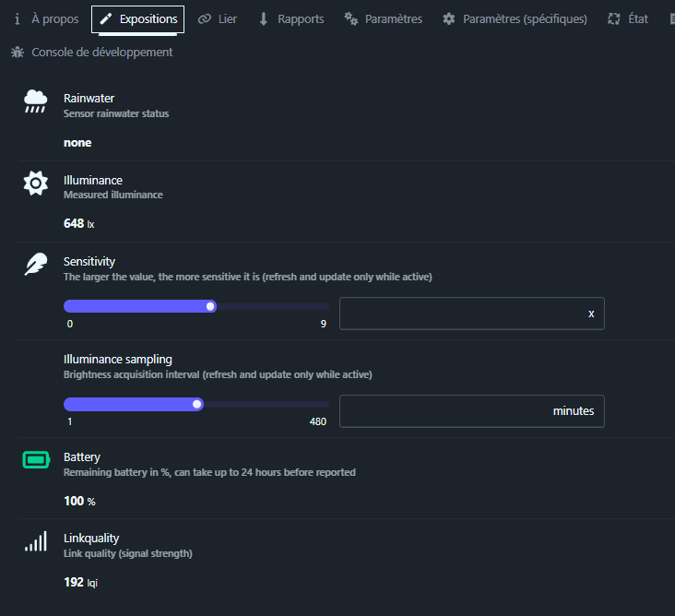
Task: Click the Illuminance sampling slider handle
Action: tap(196, 404)
